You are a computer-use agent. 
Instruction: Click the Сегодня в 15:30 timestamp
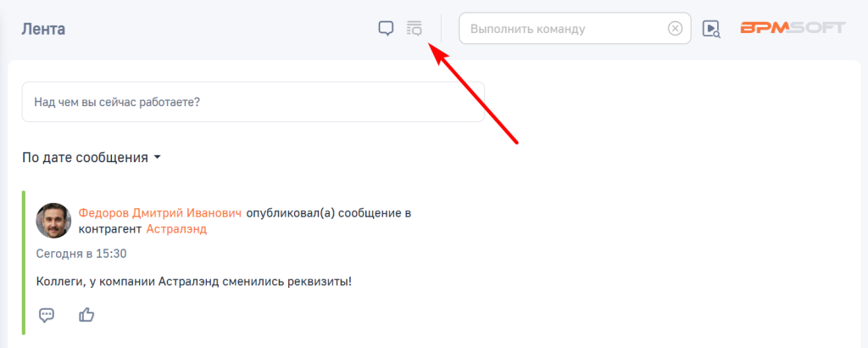tap(81, 254)
